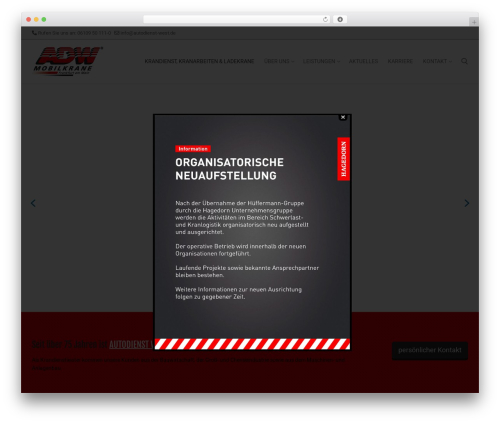Click the browser reload icon
This screenshot has width=500, height=423.
[325, 19]
